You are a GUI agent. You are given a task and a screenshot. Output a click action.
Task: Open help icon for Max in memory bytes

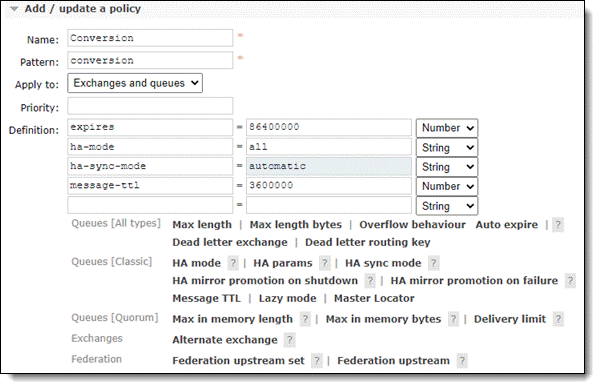[x=453, y=319]
